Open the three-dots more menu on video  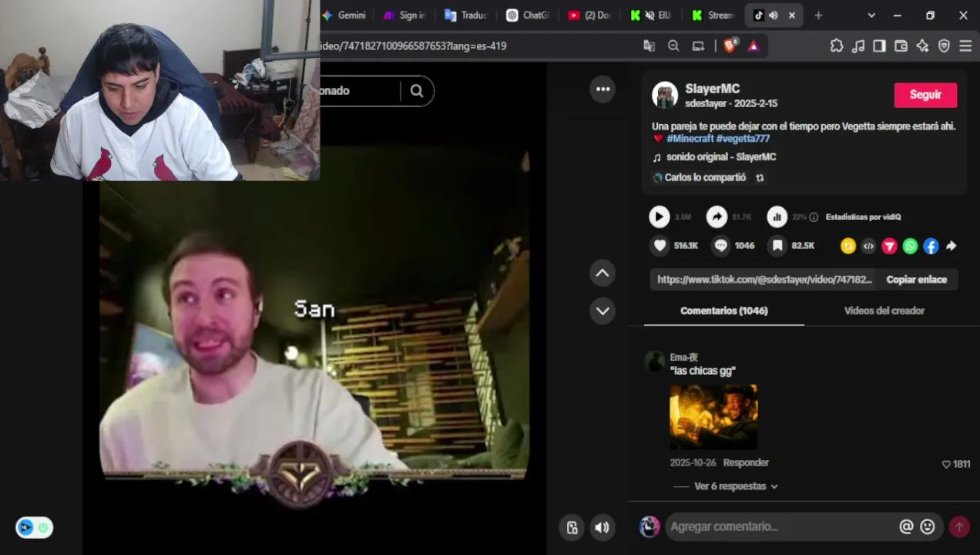(x=602, y=89)
